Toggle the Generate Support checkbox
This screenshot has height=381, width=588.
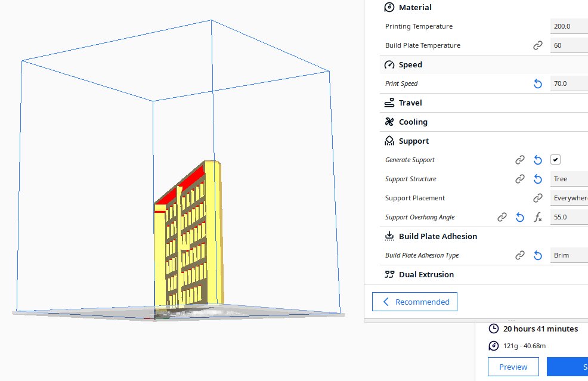click(555, 160)
